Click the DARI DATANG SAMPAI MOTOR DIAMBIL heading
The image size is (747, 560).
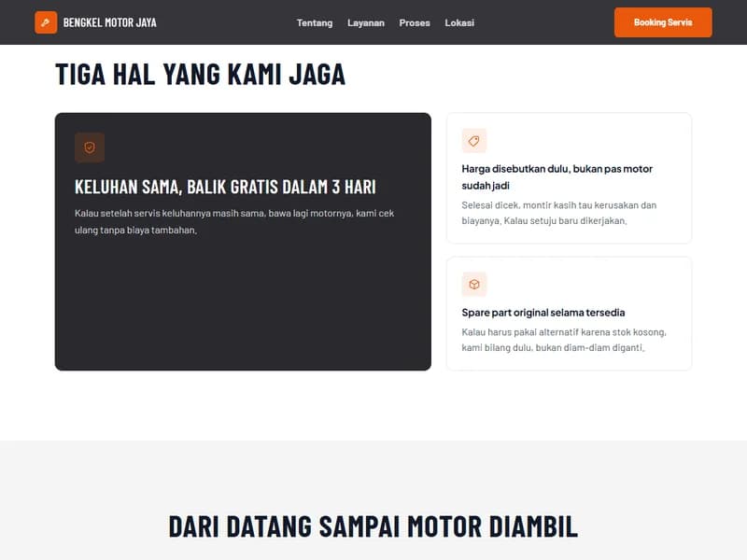coord(373,526)
